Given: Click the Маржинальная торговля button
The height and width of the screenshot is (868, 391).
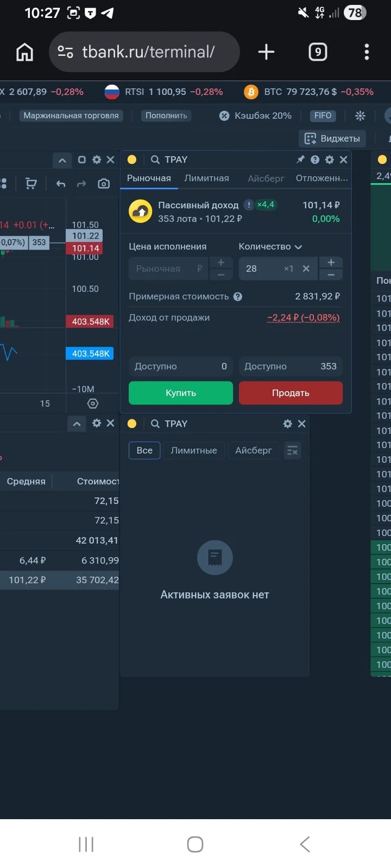Looking at the screenshot, I should point(71,116).
